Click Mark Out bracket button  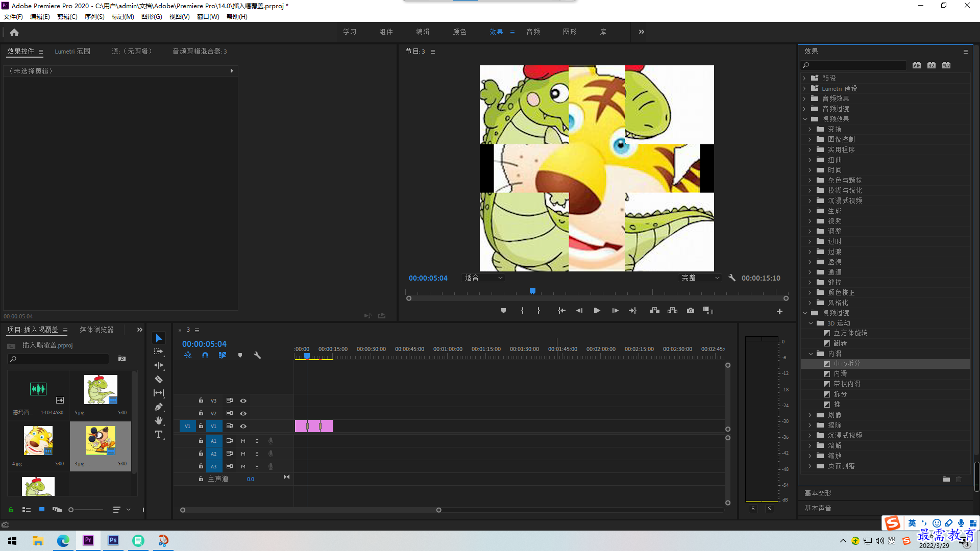click(x=538, y=311)
